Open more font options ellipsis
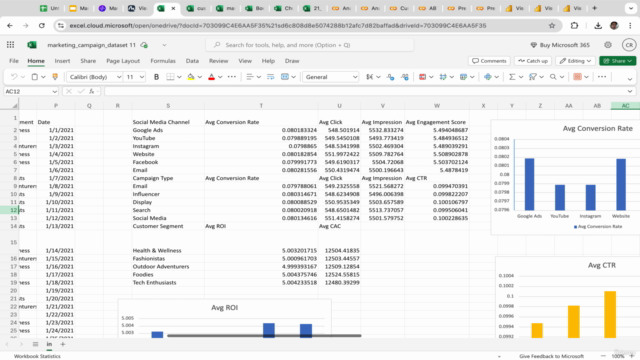 click(x=232, y=77)
